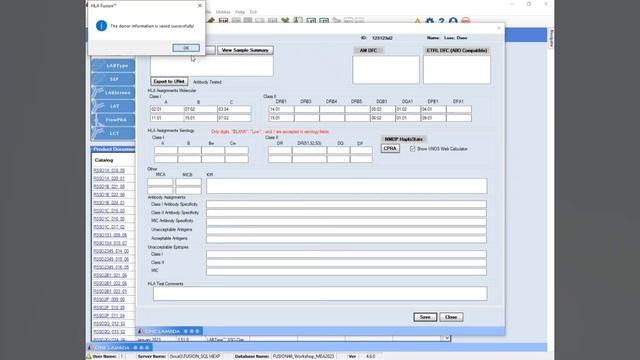Open settings via the blue gear icon

tap(429, 21)
